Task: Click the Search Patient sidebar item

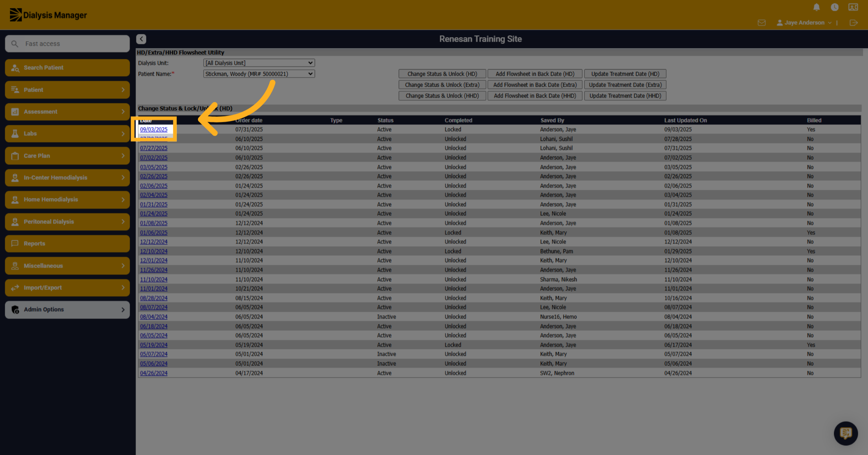Action: coord(67,68)
